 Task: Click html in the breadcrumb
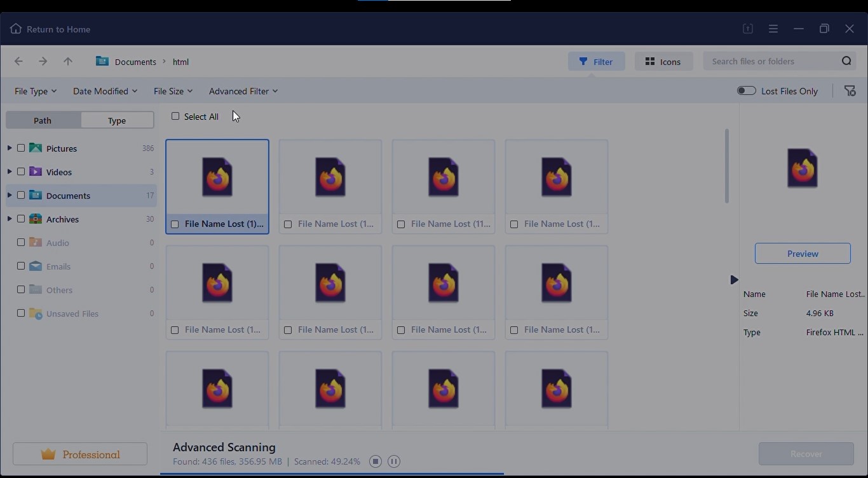(x=181, y=62)
